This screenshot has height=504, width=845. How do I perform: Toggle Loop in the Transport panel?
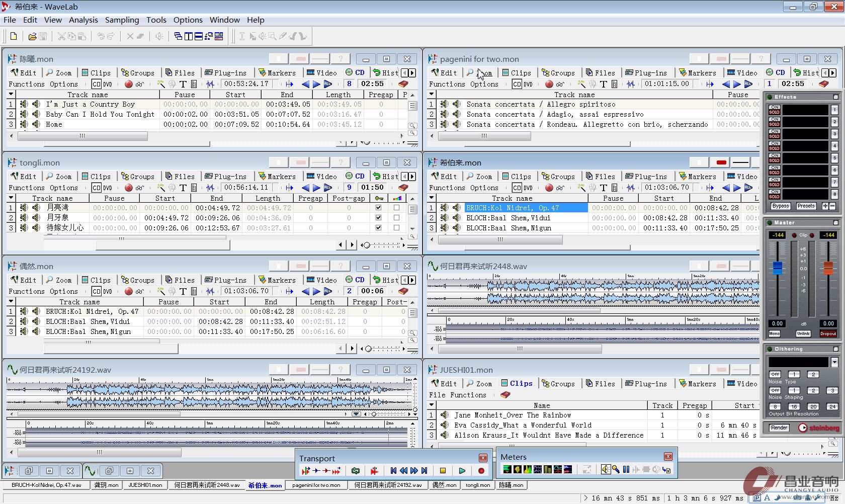click(356, 471)
